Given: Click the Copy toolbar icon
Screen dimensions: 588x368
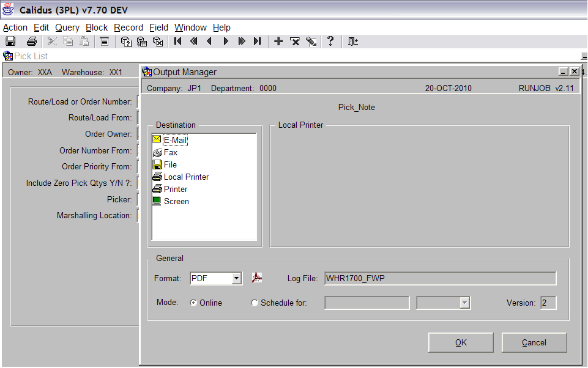Looking at the screenshot, I should tap(69, 41).
